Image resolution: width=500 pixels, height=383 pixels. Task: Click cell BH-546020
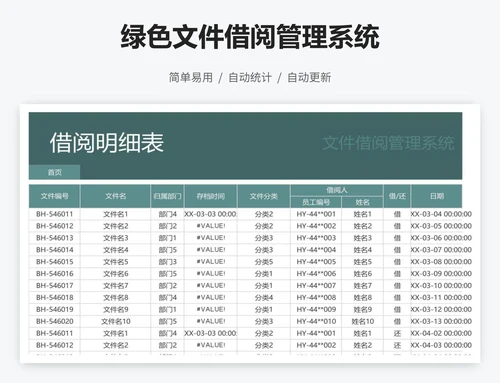point(55,321)
